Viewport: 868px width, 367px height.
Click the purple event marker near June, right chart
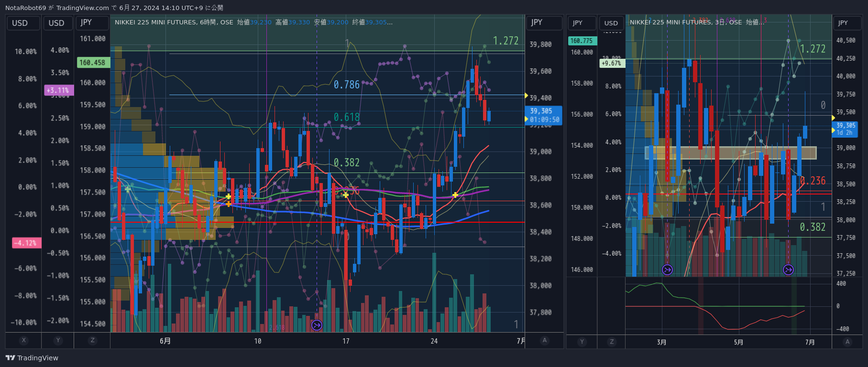pyautogui.click(x=788, y=270)
